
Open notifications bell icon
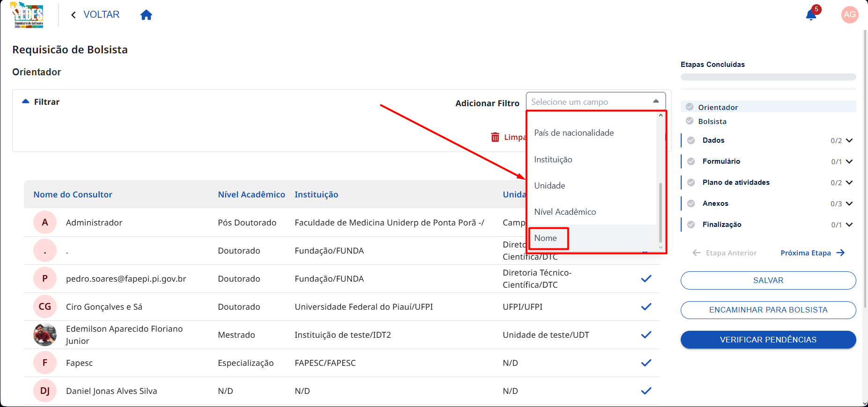(811, 15)
